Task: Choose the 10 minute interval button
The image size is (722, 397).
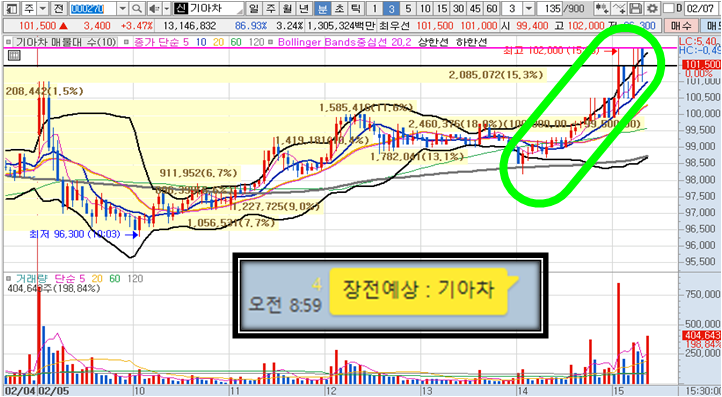Action: (426, 8)
